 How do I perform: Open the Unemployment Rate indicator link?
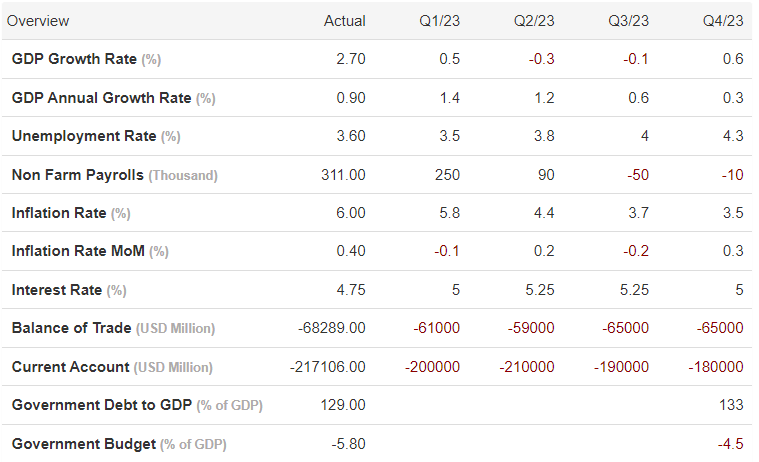[x=84, y=136]
